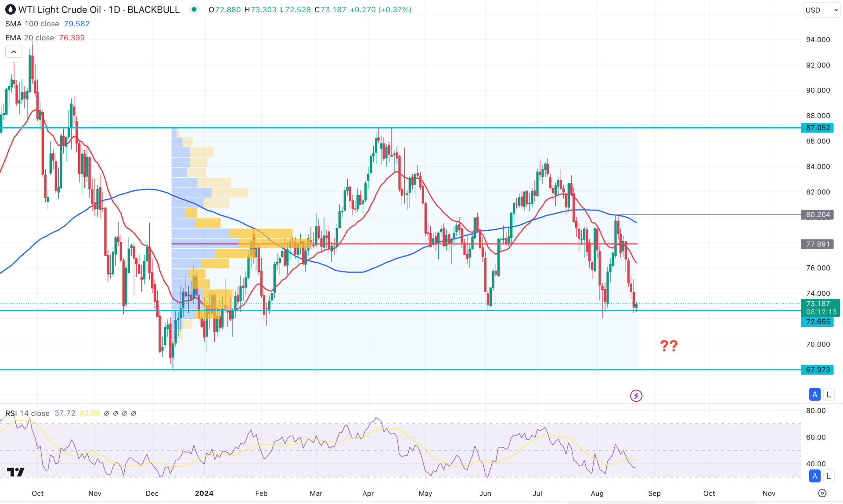The height and width of the screenshot is (504, 843).
Task: Select the EMA 20 close indicator label
Action: coord(29,38)
